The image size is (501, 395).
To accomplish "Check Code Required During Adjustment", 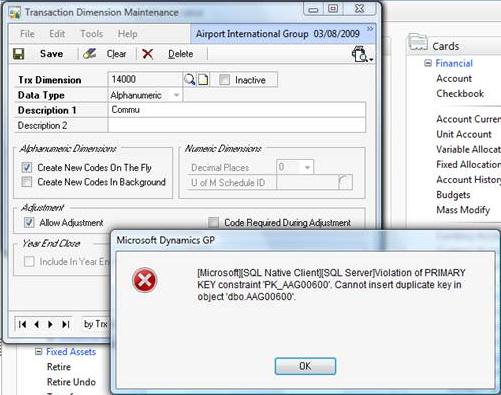I will tap(213, 222).
